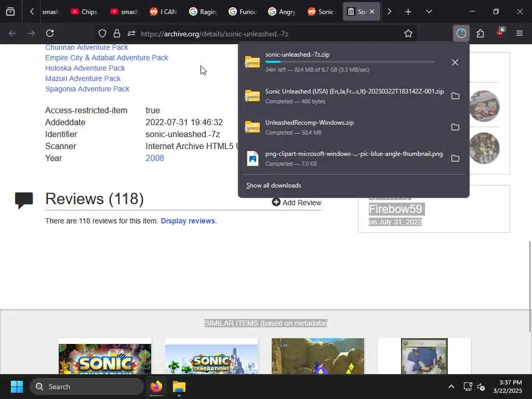The image size is (532, 399).
Task: Open the Windows Start menu
Action: [x=17, y=387]
